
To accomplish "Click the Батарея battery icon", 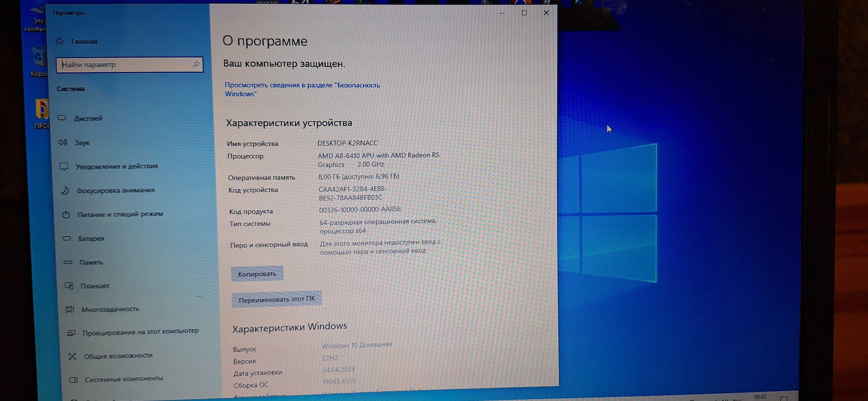I will point(67,238).
